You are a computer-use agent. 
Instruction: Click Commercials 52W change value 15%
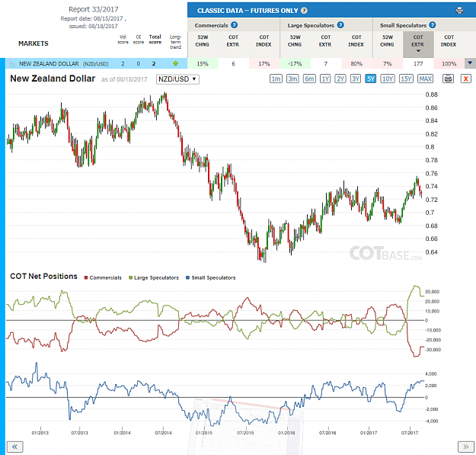(x=203, y=63)
